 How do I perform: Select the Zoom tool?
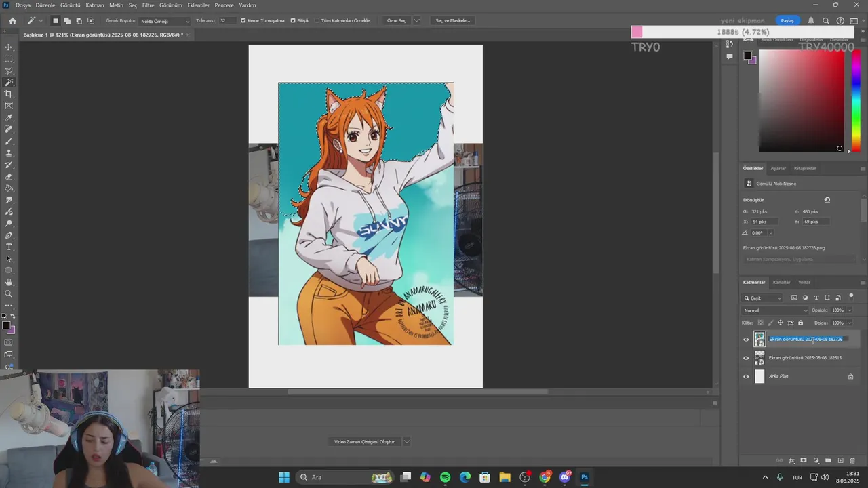[x=9, y=293]
